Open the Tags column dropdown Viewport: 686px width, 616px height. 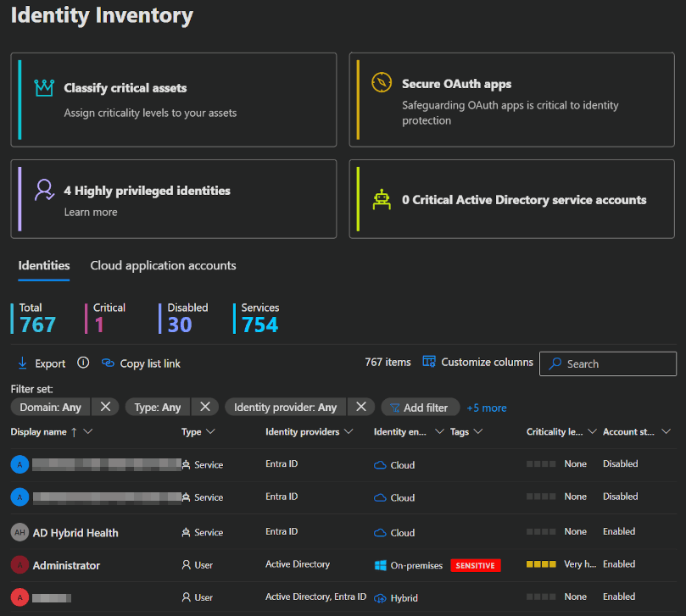478,432
